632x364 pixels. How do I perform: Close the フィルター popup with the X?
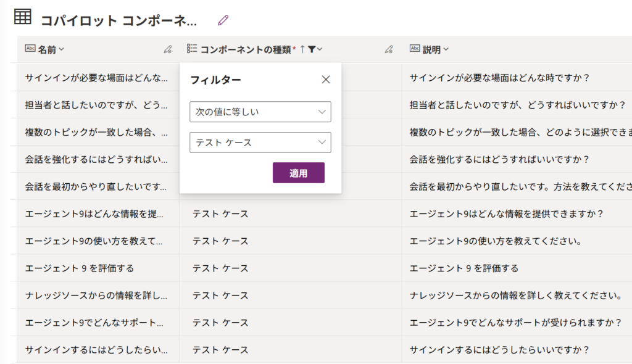click(x=326, y=80)
